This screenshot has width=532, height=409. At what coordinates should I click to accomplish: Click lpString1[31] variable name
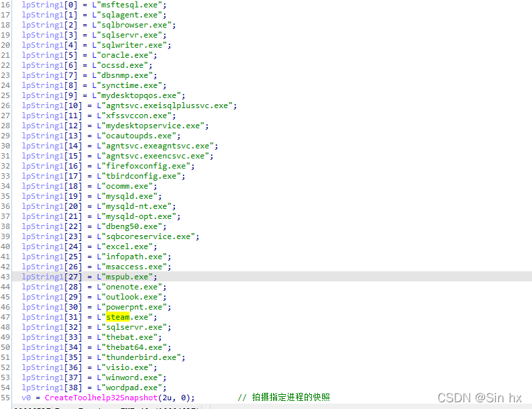pyautogui.click(x=52, y=317)
